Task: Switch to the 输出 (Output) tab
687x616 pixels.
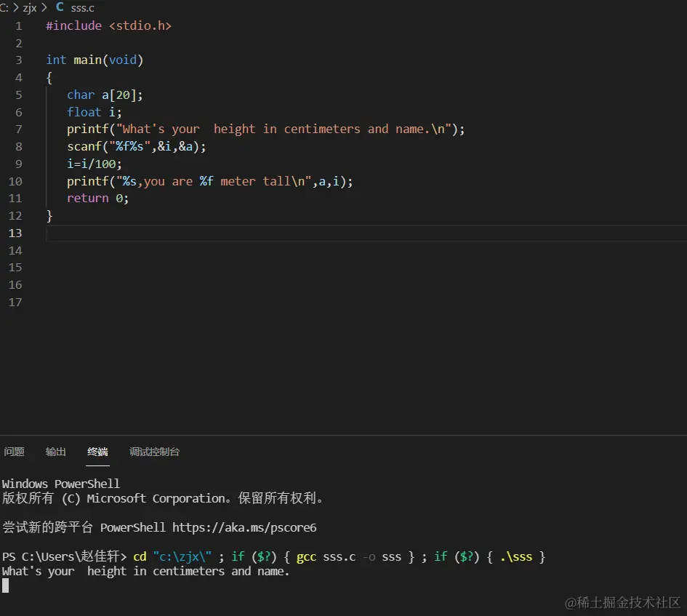Action: [x=56, y=452]
